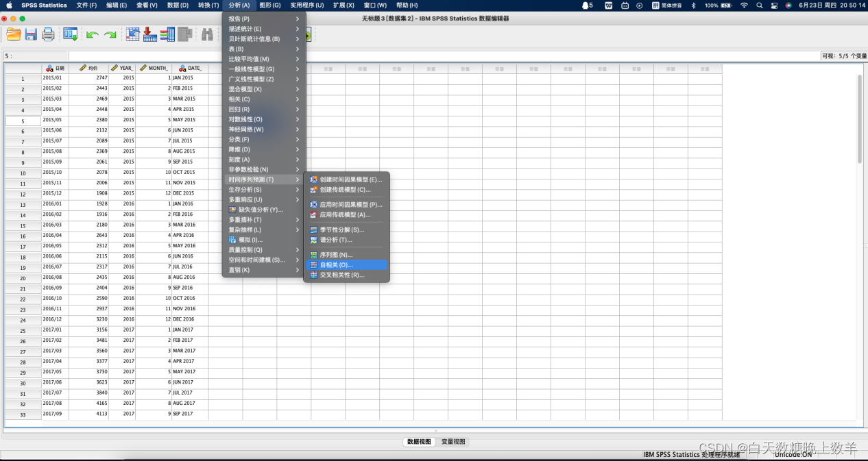
Task: Switch to the 数据视图 tab
Action: pyautogui.click(x=419, y=442)
